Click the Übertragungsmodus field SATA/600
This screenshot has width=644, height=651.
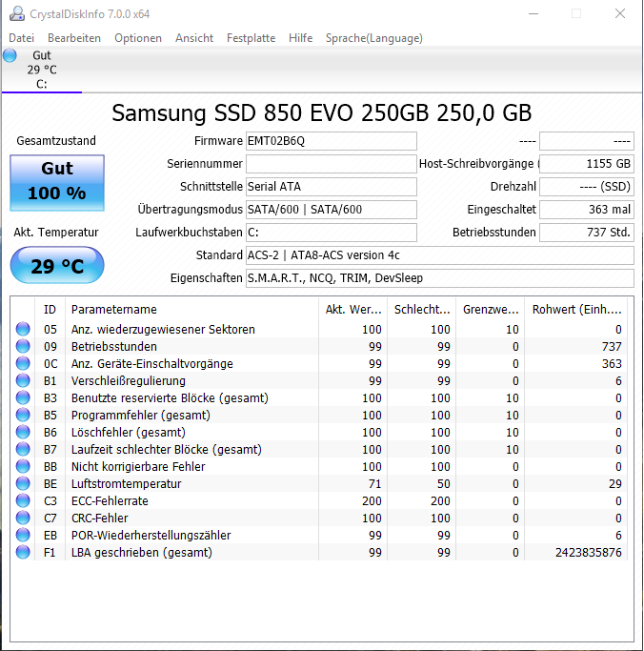tap(332, 210)
